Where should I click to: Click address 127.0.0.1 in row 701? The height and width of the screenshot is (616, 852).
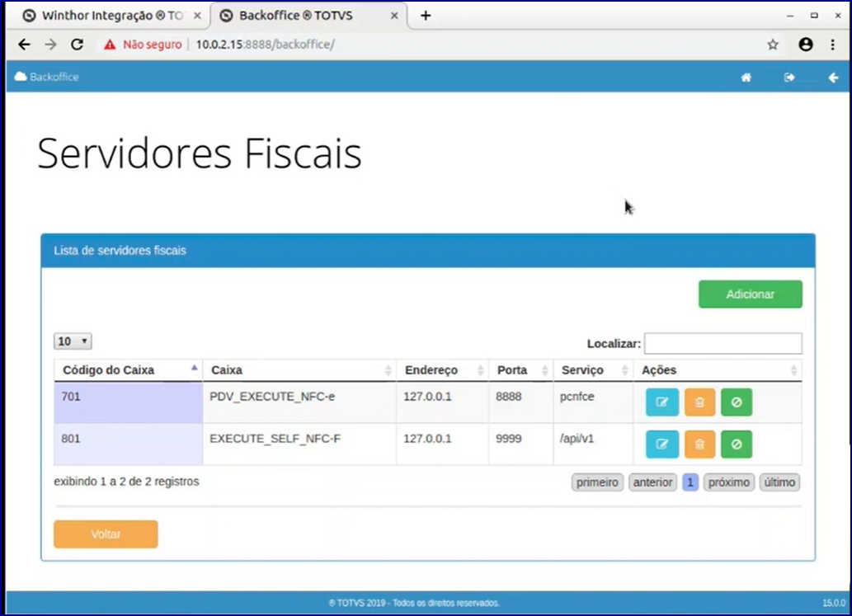427,397
